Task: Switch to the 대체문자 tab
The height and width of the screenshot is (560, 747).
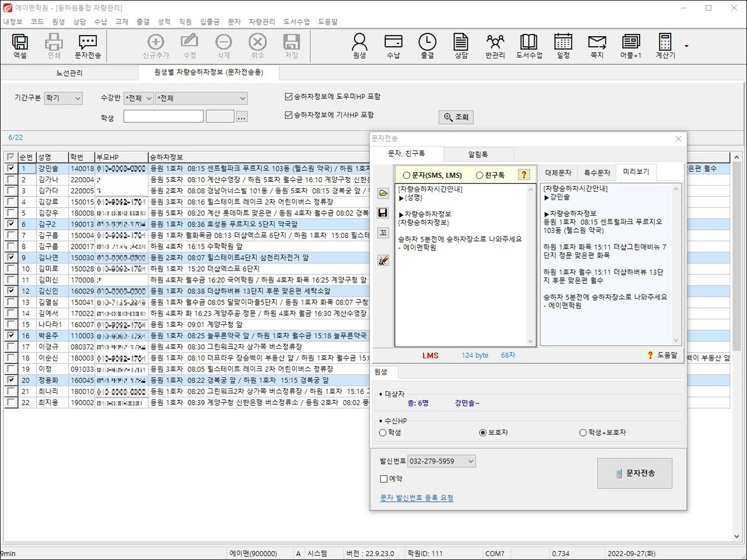Action: pos(558,173)
